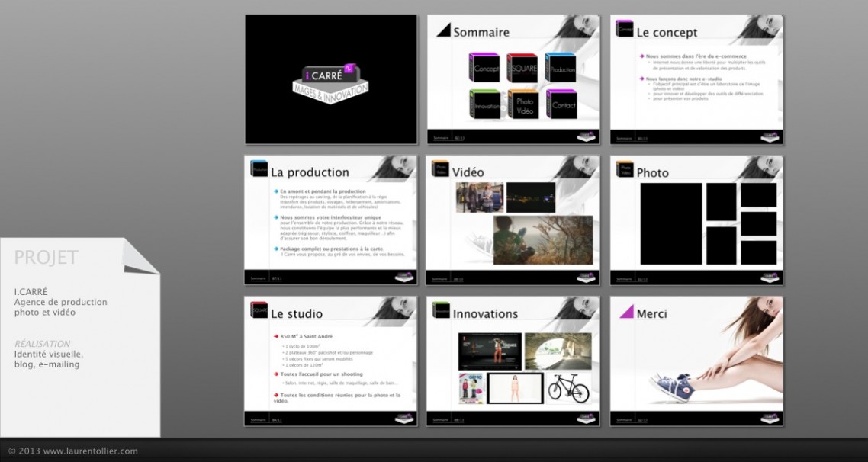Click the green Innovation cube icon
The width and height of the screenshot is (868, 462).
tap(484, 104)
